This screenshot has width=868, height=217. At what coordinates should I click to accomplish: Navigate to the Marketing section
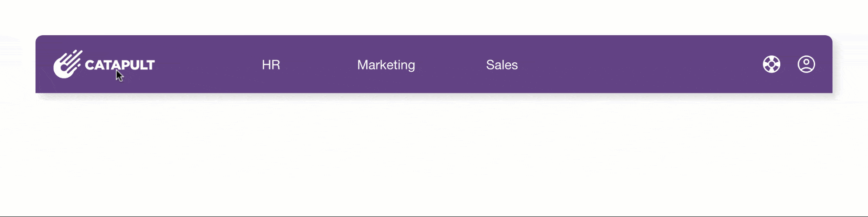[x=386, y=65]
